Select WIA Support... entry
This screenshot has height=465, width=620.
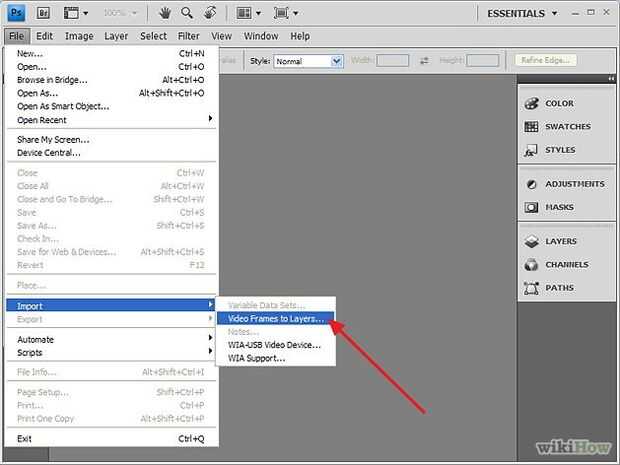coord(276,358)
